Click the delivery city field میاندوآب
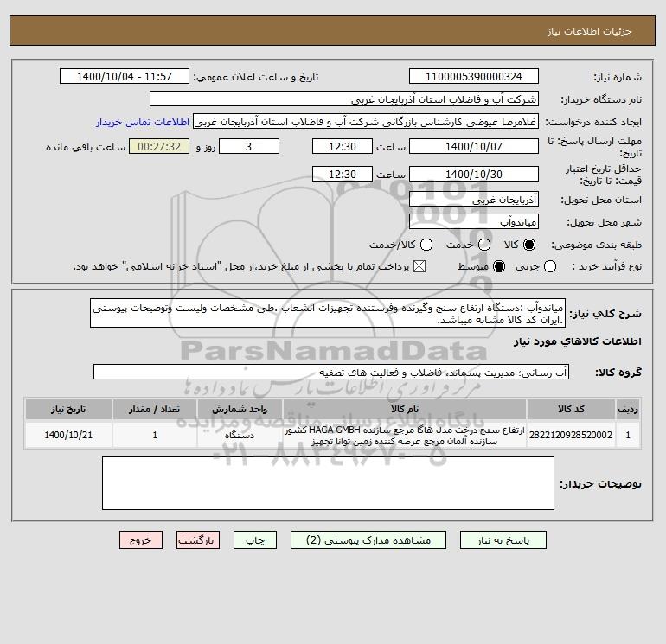Screen dimensions: 666x644 (x=474, y=221)
